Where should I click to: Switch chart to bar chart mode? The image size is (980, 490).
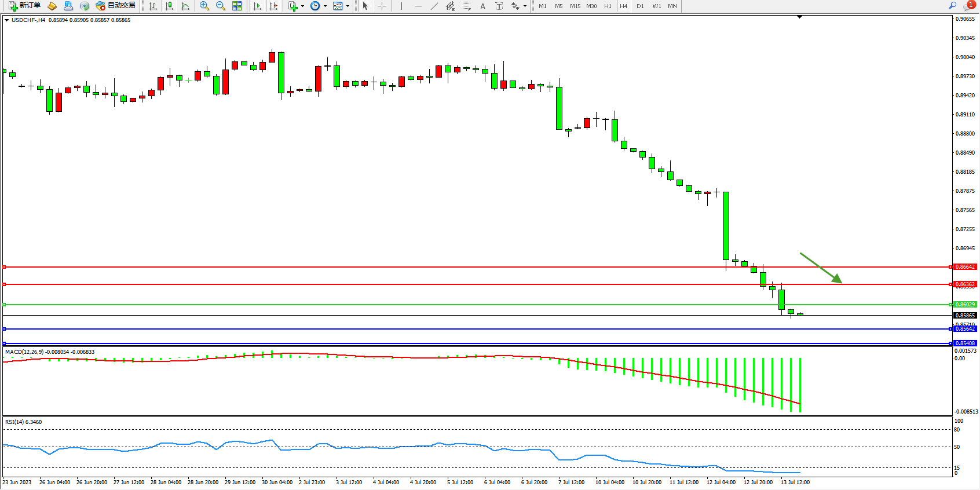click(x=153, y=6)
